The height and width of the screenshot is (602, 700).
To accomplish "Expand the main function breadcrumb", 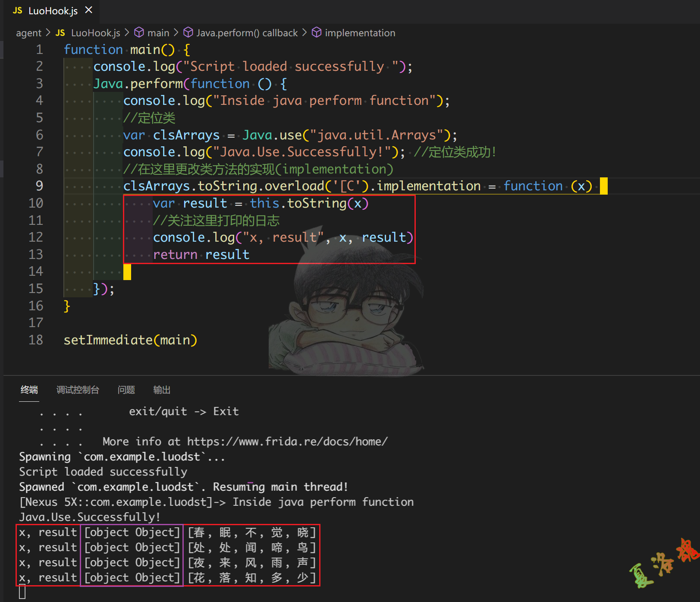I will pyautogui.click(x=158, y=33).
